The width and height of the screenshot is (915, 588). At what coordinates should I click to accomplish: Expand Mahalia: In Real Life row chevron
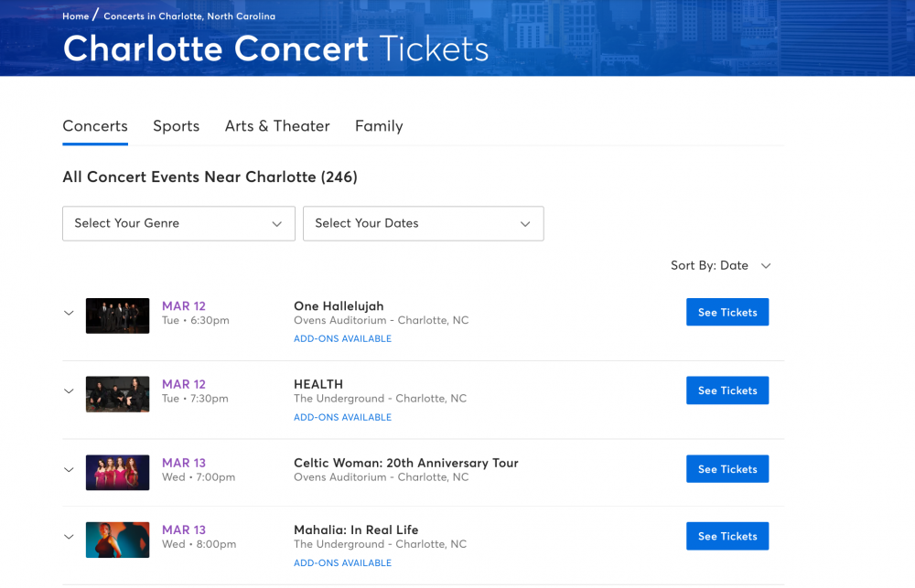pos(69,537)
